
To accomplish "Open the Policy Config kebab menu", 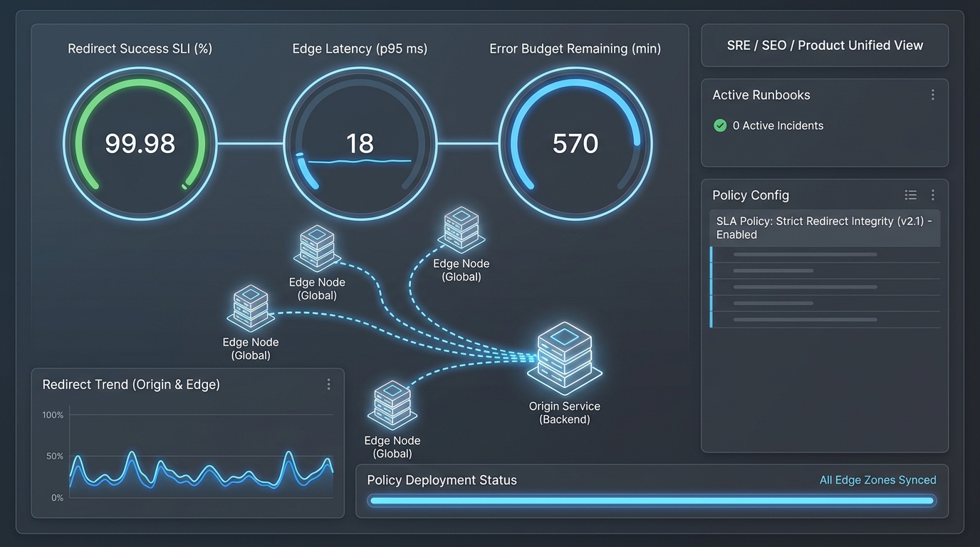I will [932, 195].
